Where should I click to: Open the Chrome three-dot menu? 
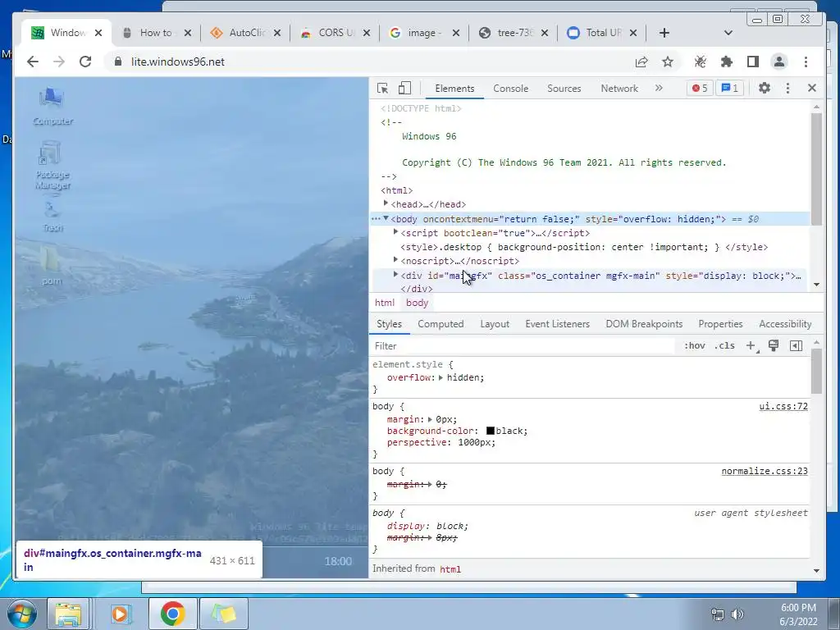pyautogui.click(x=806, y=62)
